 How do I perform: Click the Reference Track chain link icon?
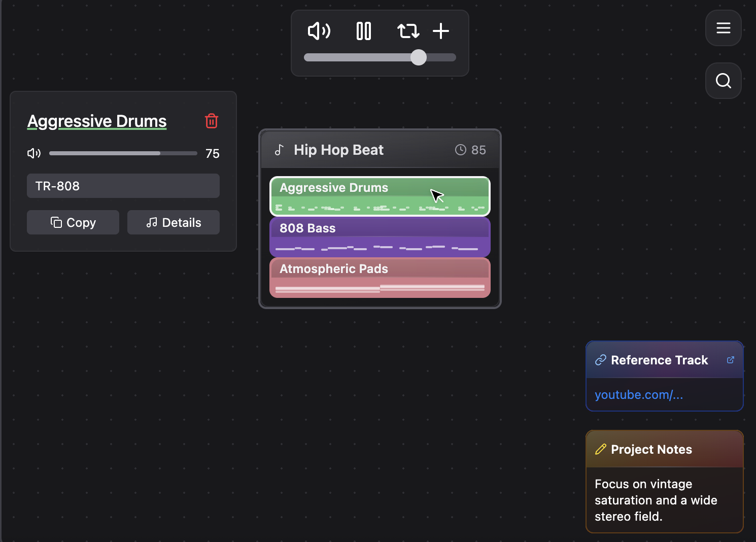coord(601,360)
